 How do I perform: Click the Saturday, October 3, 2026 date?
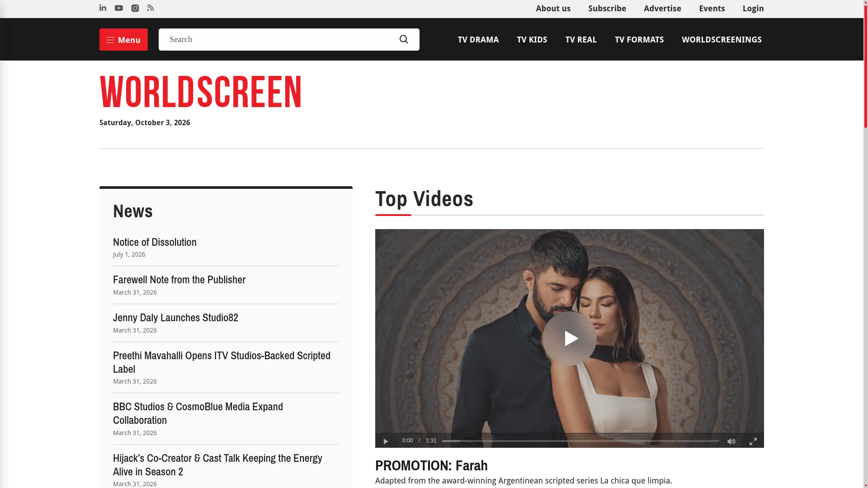point(145,123)
